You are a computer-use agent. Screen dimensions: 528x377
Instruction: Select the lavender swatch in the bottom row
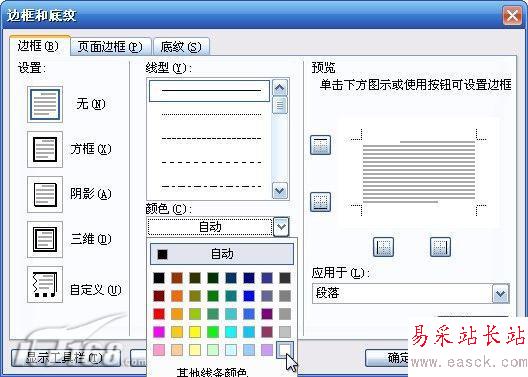point(267,350)
